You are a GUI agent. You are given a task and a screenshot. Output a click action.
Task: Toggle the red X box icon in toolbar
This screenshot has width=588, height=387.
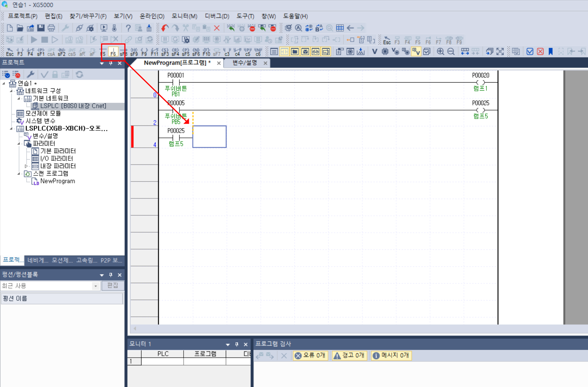click(540, 52)
